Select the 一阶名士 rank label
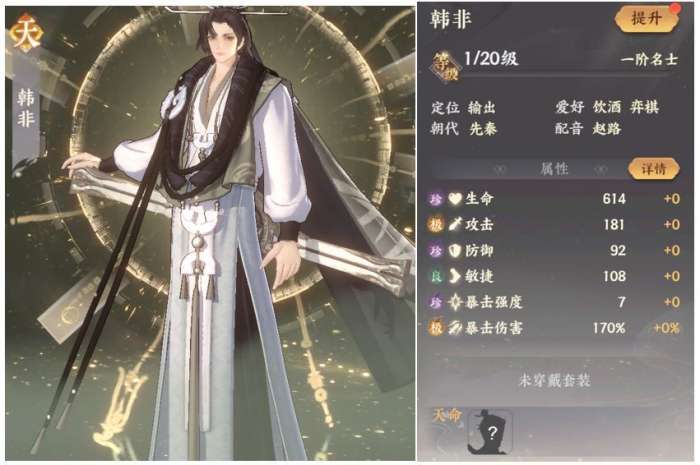This screenshot has height=465, width=700. [x=650, y=59]
